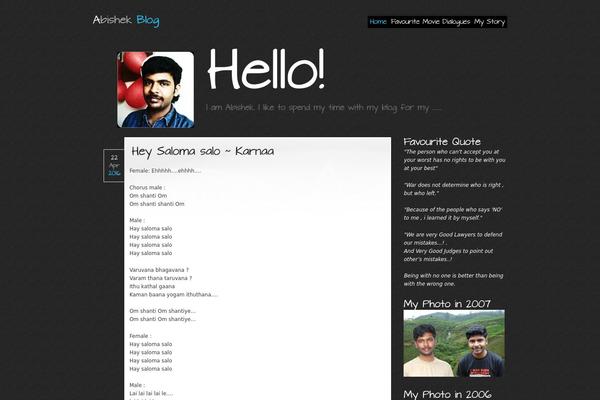Click the lyric line 'Ithu kathal gaana'
Screen dimensions: 600x400
pos(152,286)
